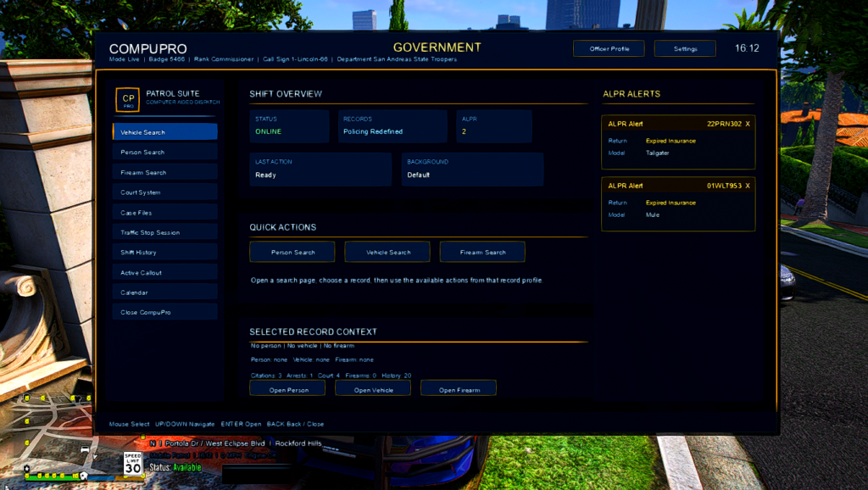Click the ONLINE status card

290,126
